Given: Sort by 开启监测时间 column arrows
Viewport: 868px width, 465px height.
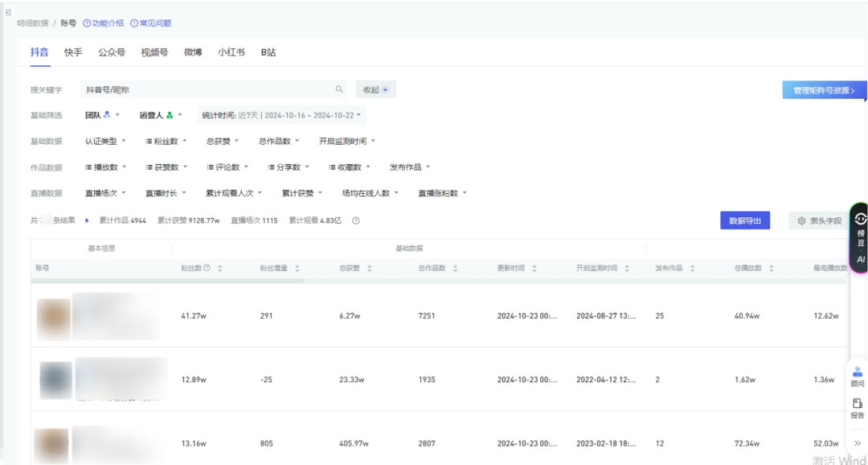Looking at the screenshot, I should pos(627,268).
